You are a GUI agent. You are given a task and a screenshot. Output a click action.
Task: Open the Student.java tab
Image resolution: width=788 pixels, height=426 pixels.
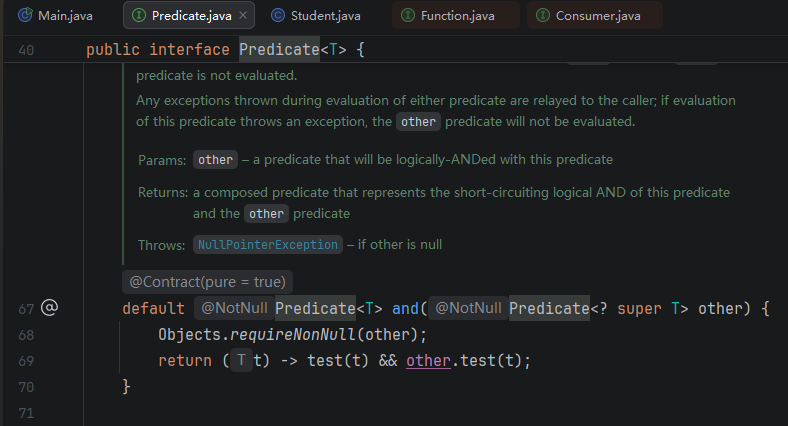(316, 16)
